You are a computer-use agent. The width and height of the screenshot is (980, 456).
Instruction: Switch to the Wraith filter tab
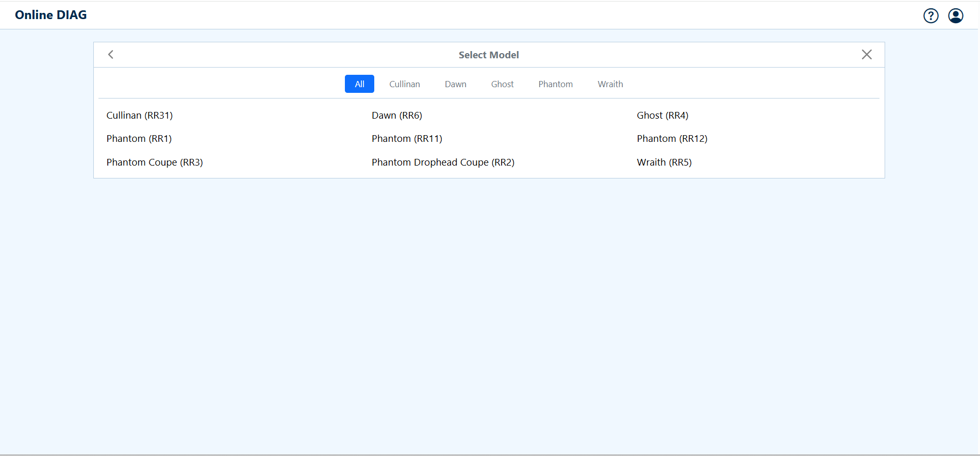(610, 84)
